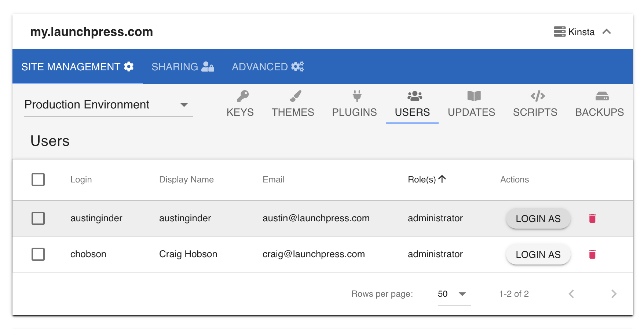Delete the austinginder user trash icon

tap(592, 218)
